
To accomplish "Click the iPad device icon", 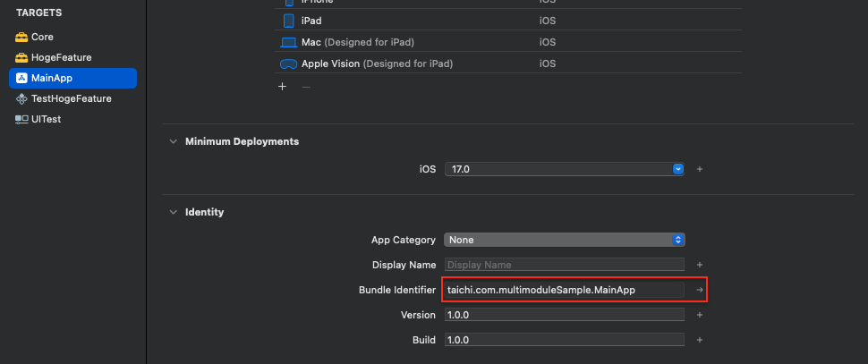I will coord(289,21).
